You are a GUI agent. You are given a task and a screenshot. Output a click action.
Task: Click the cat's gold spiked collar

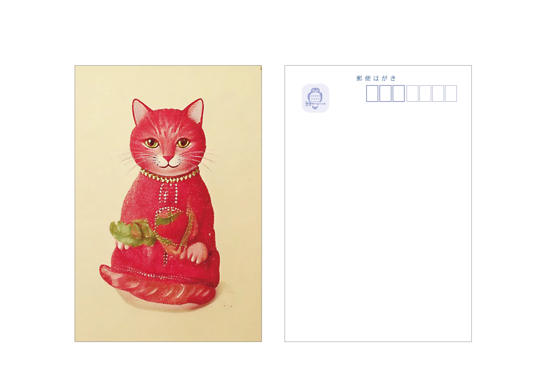(x=169, y=176)
